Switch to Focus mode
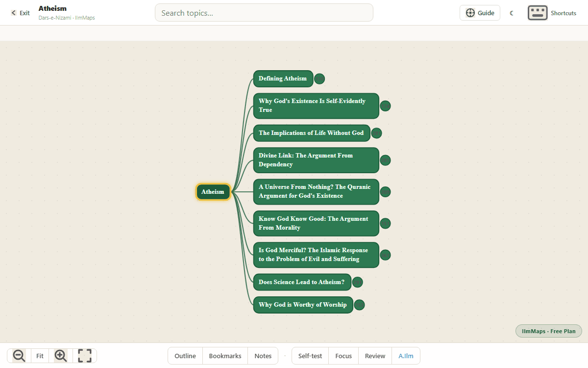 (x=343, y=356)
